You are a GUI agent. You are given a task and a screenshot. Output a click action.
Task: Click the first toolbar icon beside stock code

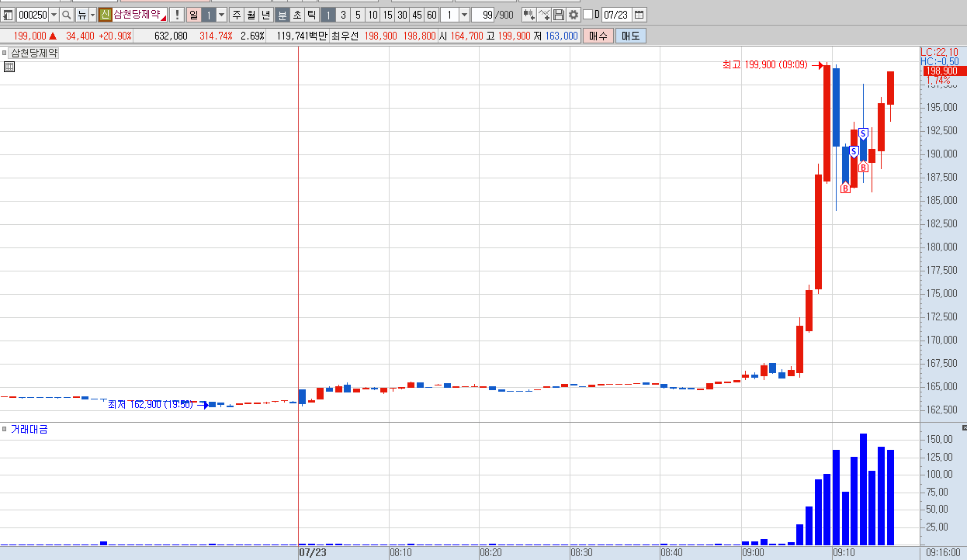click(x=8, y=15)
